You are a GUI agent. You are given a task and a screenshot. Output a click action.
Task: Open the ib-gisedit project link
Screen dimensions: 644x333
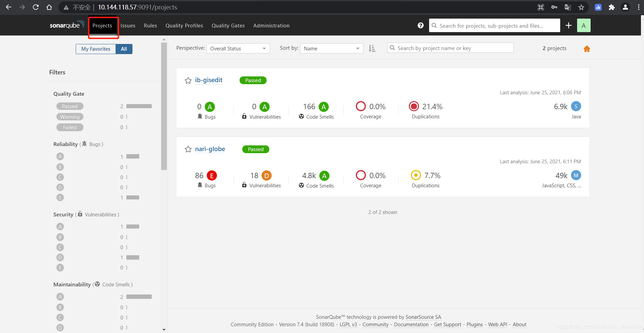tap(209, 80)
